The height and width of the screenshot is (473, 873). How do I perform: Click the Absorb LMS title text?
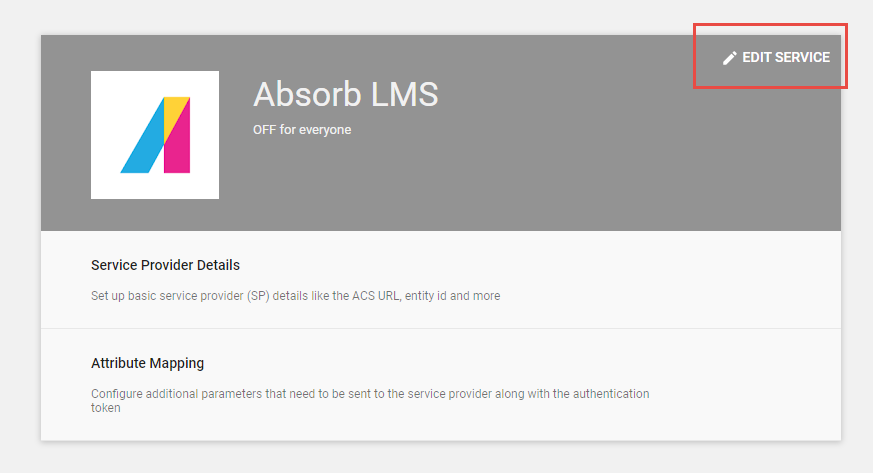(x=346, y=94)
